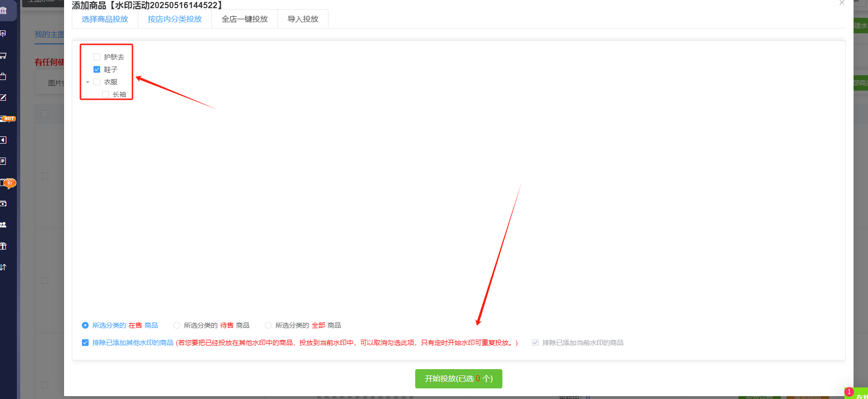868x399 pixels.
Task: Check the 长袖 subcategory checkbox
Action: 105,94
